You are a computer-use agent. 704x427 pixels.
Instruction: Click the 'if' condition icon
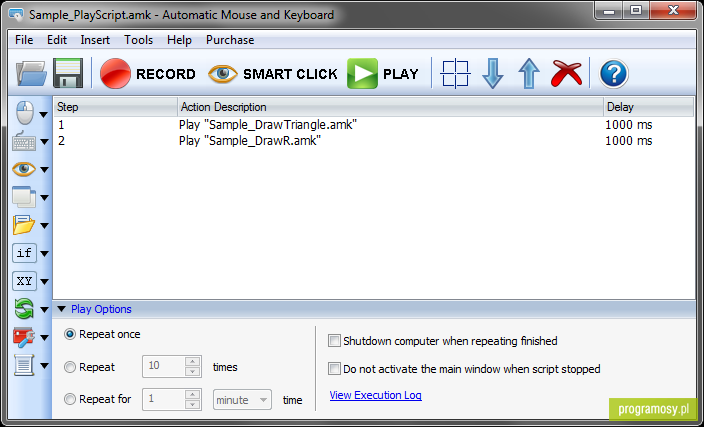point(24,253)
